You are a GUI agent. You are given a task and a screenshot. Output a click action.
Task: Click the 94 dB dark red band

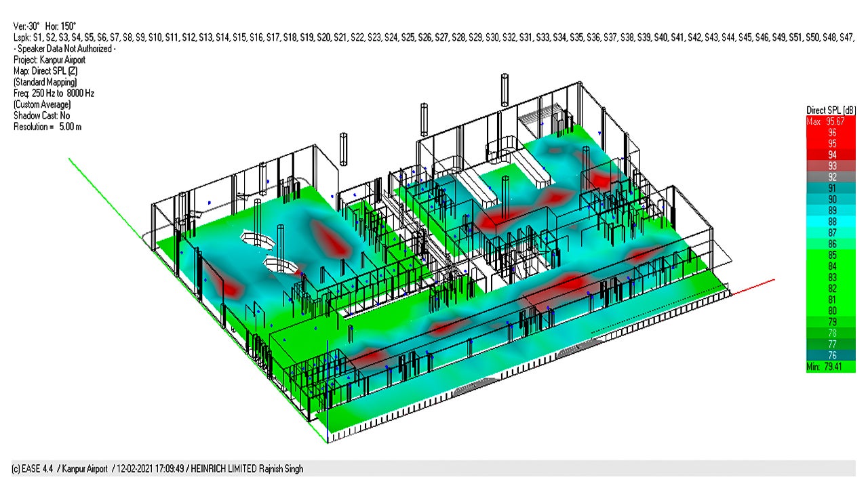click(x=831, y=155)
